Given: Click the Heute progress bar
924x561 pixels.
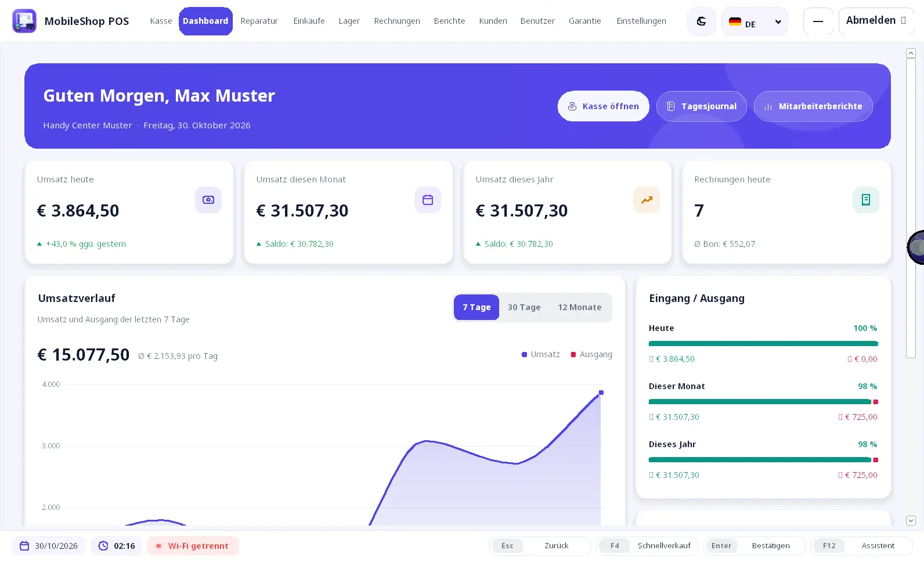Looking at the screenshot, I should pos(763,344).
